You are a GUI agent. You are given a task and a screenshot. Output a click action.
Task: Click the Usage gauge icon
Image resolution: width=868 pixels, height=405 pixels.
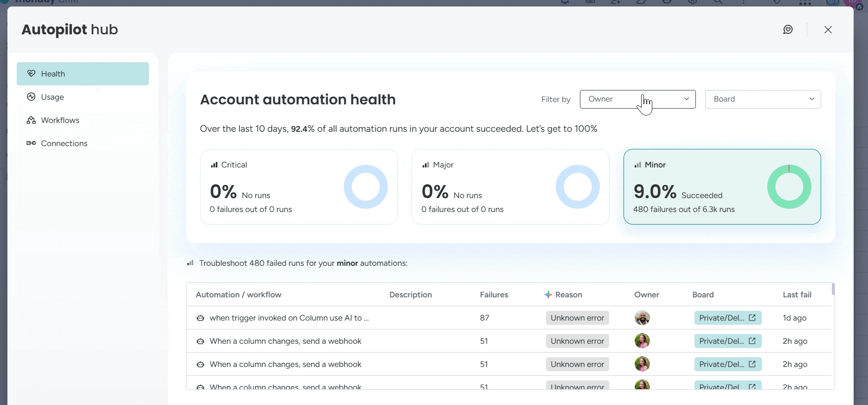coord(31,96)
